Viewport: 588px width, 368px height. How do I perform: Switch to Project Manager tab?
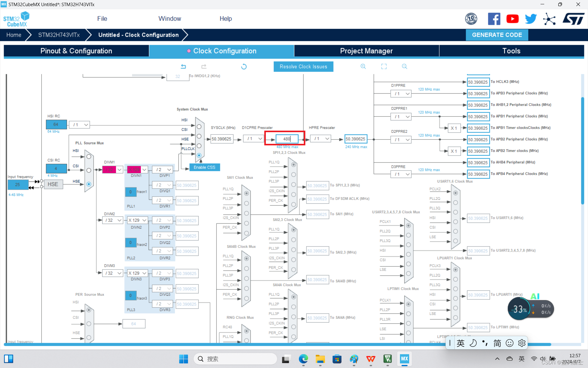coord(366,51)
